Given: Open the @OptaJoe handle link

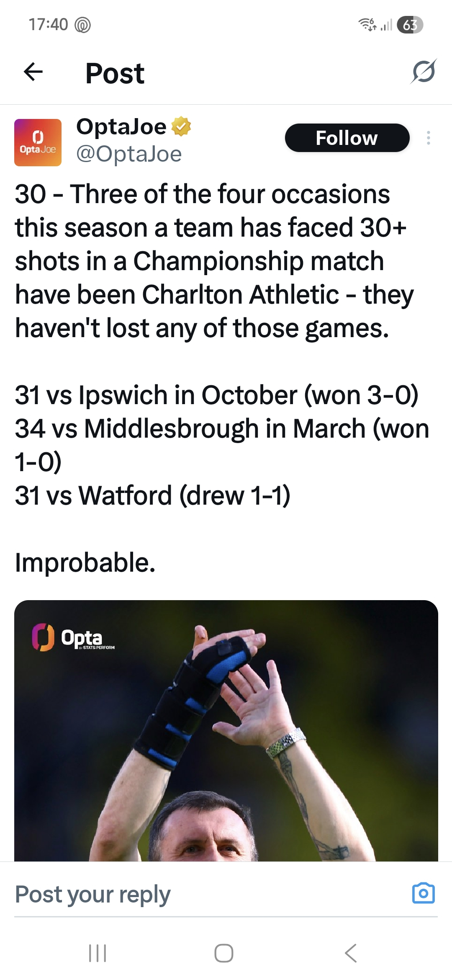Looking at the screenshot, I should tap(129, 154).
